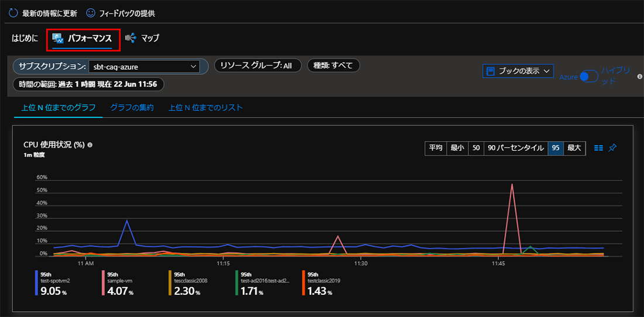Switch to the はじめに tab
This screenshot has width=644, height=317.
click(x=25, y=38)
